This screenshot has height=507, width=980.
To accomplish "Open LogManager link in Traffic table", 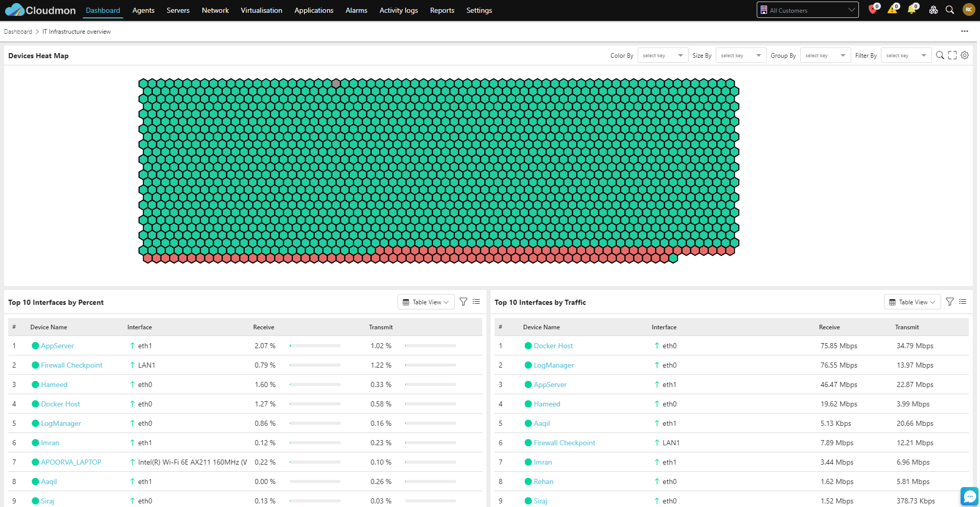I will [x=554, y=365].
